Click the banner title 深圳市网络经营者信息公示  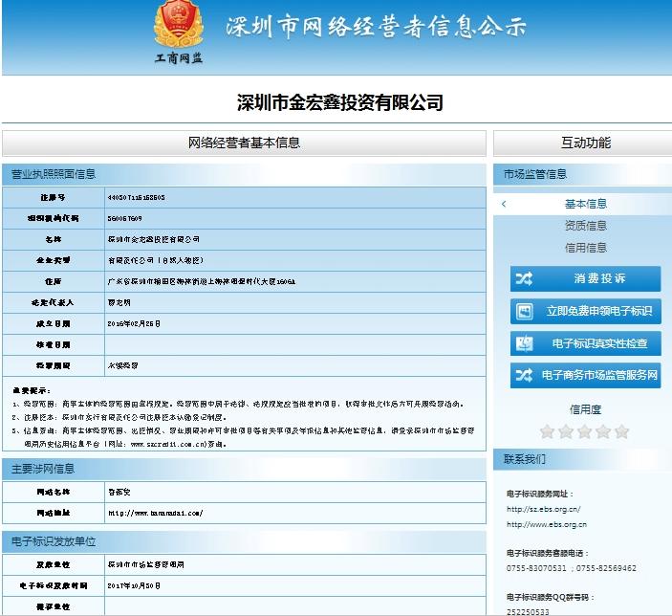click(376, 27)
